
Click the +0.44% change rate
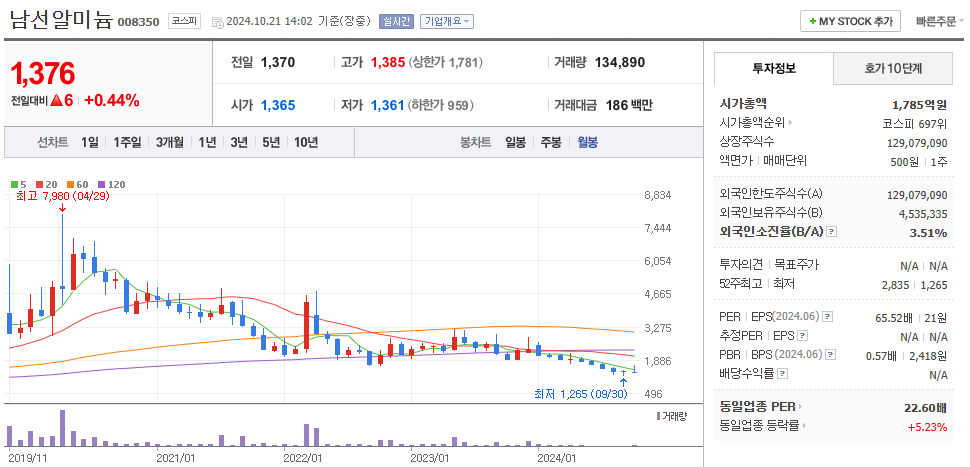click(x=112, y=100)
